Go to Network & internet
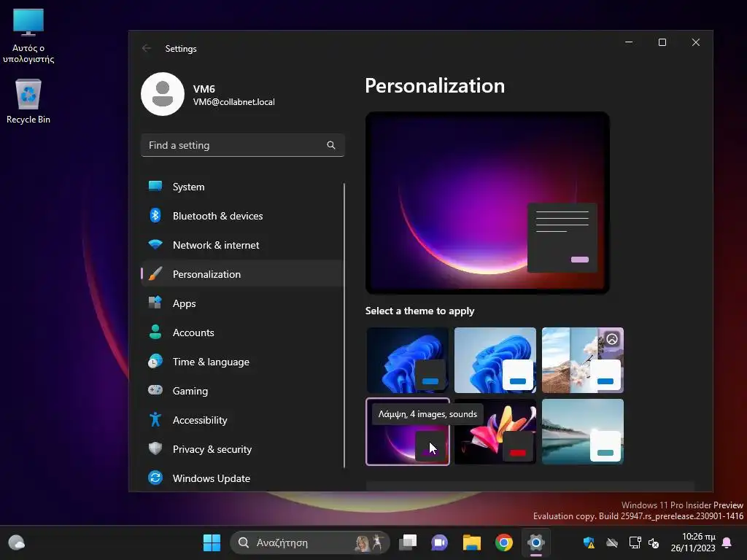 click(x=242, y=245)
